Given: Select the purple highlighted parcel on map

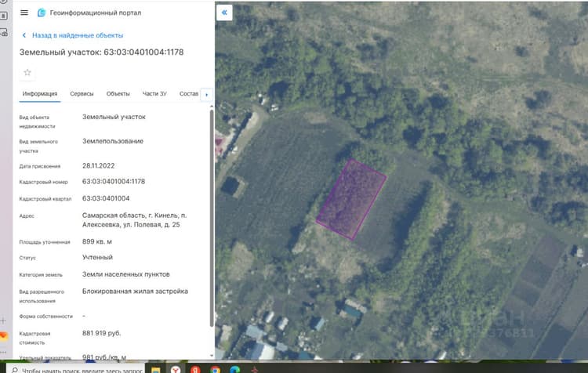Looking at the screenshot, I should tap(351, 199).
